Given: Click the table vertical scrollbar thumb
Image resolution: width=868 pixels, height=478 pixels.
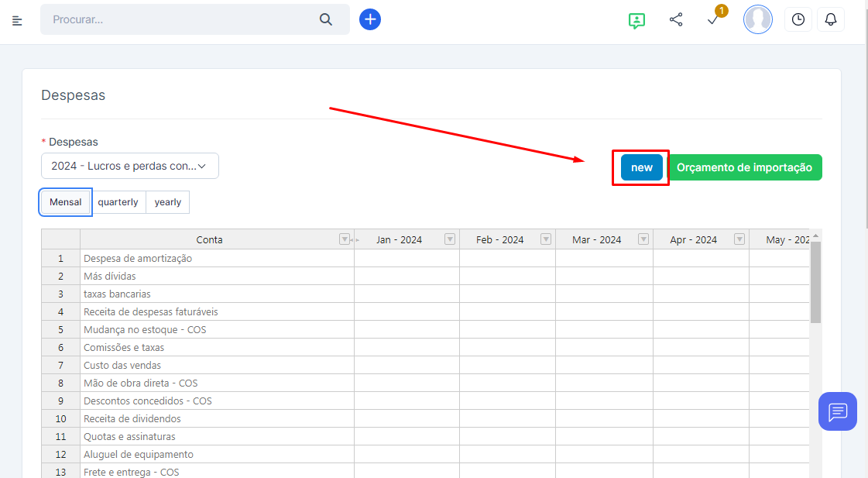Looking at the screenshot, I should [815, 283].
